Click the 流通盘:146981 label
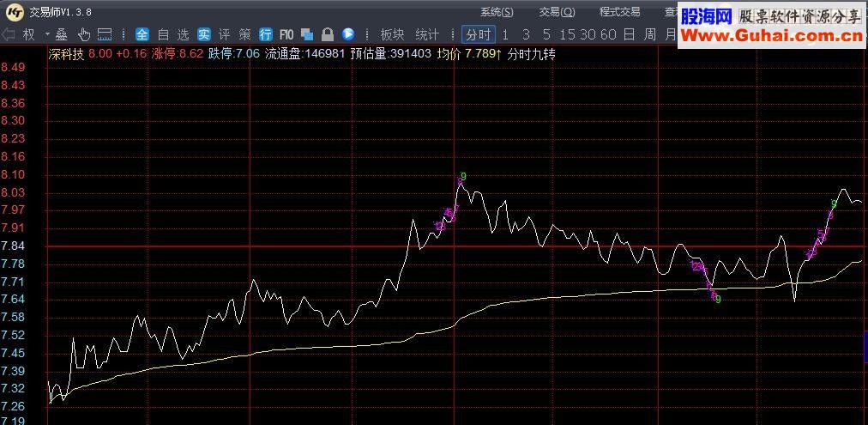 (305, 54)
